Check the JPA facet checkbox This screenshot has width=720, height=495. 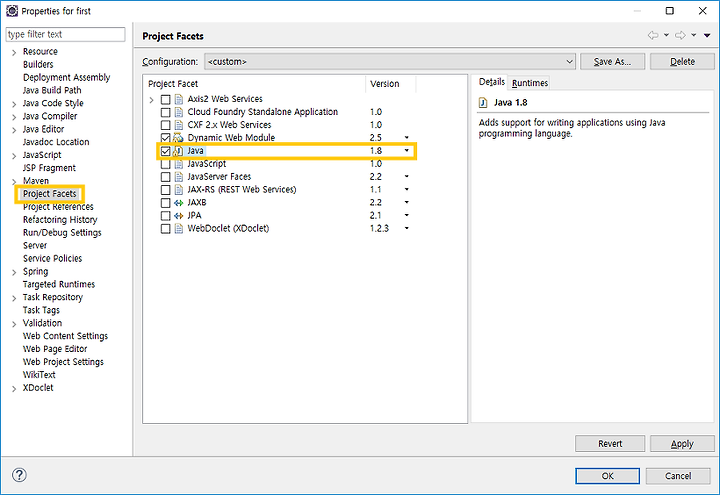[x=165, y=215]
